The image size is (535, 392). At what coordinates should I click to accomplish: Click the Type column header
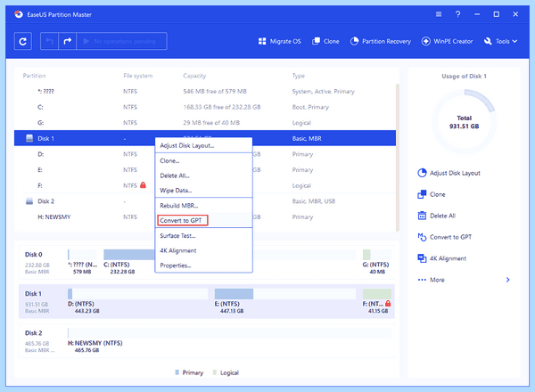click(298, 76)
